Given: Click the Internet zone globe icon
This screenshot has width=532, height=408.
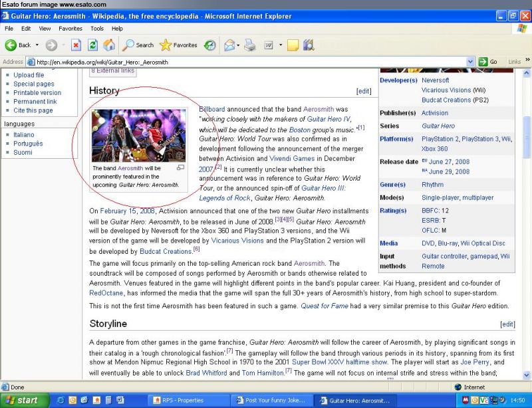Looking at the screenshot, I should tap(458, 387).
